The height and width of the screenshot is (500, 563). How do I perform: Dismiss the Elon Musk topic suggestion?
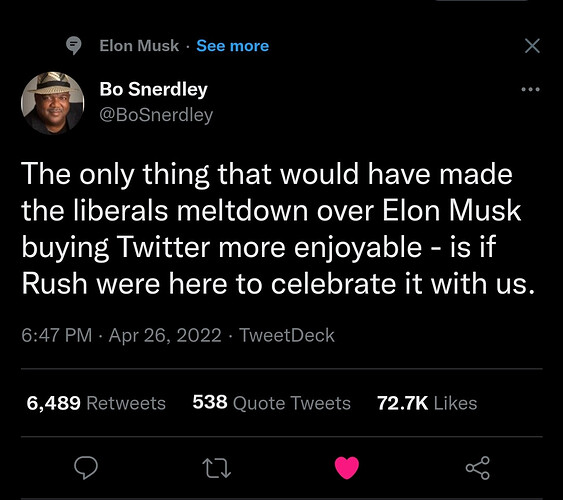(x=532, y=46)
